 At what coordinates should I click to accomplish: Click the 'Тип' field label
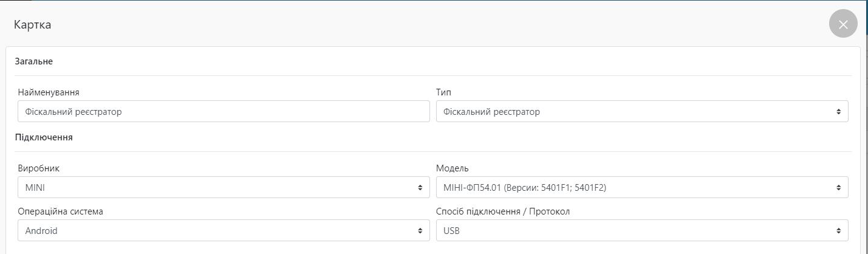pyautogui.click(x=443, y=92)
